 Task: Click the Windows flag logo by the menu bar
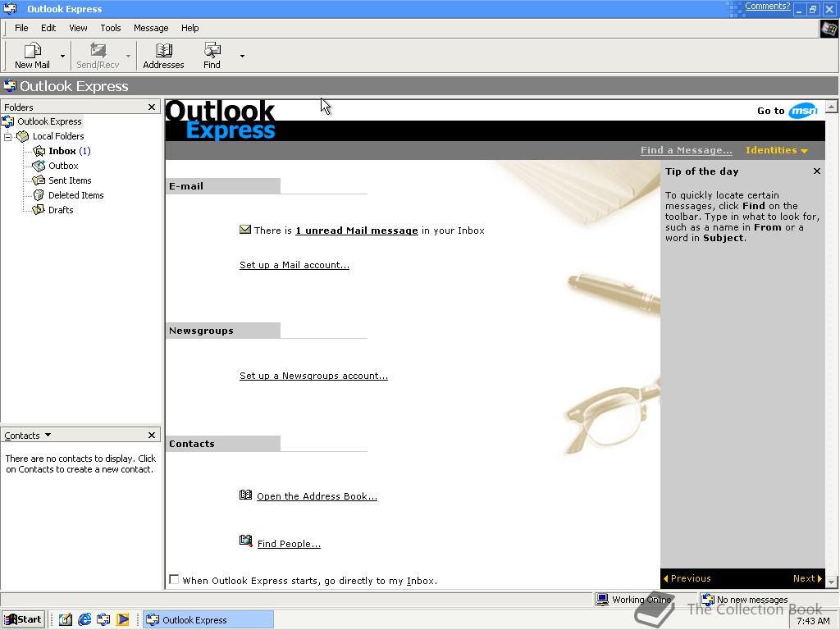pos(829,29)
